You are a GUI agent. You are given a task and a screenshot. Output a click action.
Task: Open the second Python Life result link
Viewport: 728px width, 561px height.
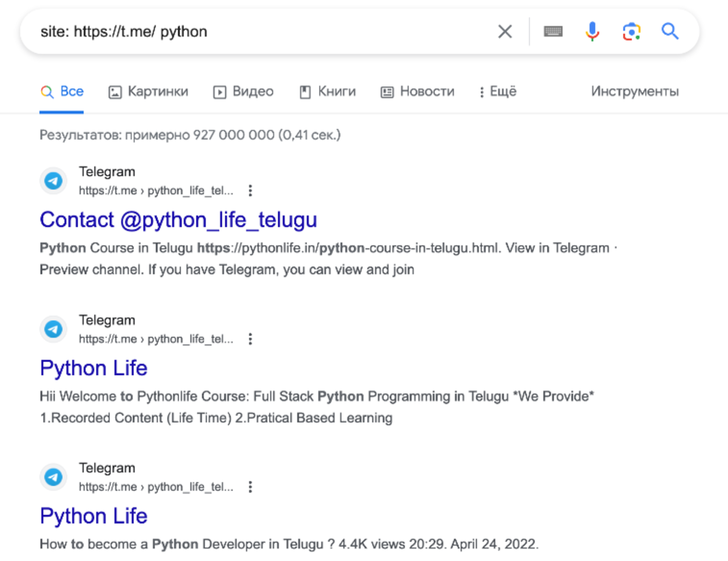[93, 368]
